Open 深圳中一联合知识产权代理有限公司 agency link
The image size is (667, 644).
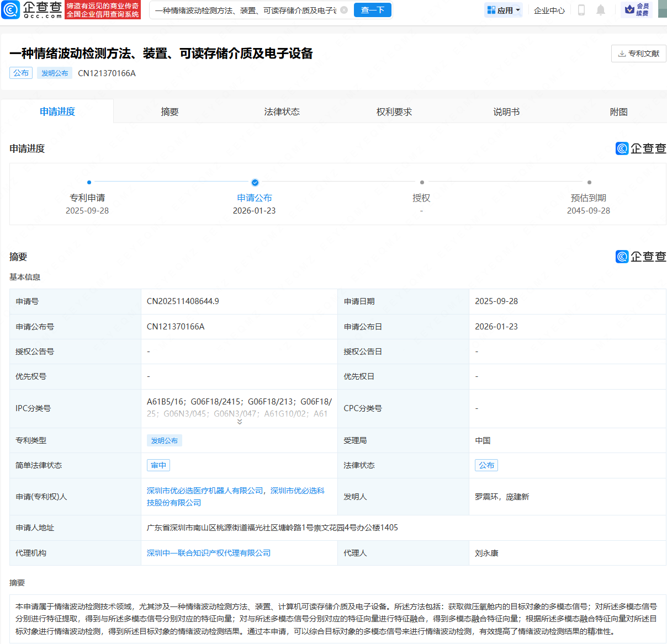(209, 553)
